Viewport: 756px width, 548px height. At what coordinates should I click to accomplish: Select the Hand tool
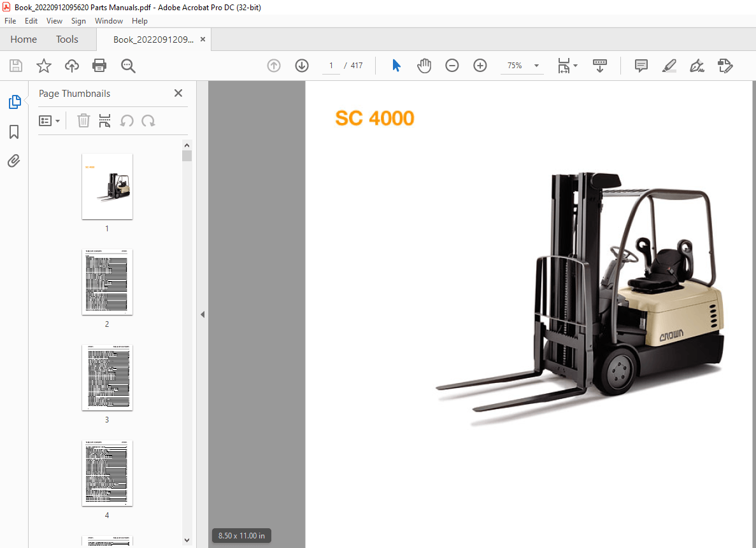[424, 65]
